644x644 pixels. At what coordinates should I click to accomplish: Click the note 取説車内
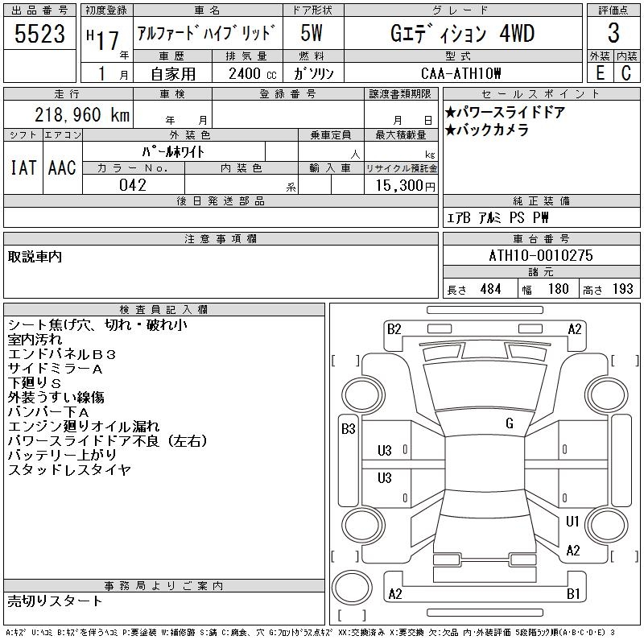[35, 257]
